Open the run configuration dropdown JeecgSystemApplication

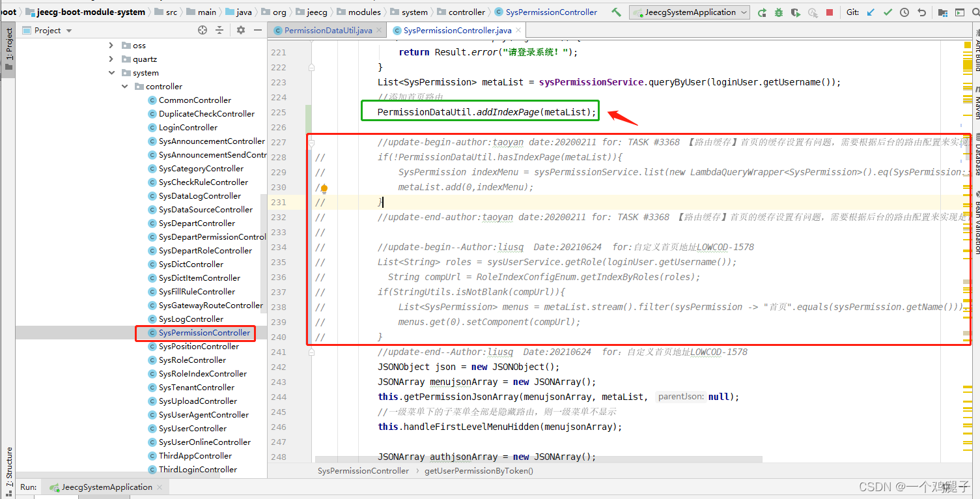pyautogui.click(x=690, y=12)
